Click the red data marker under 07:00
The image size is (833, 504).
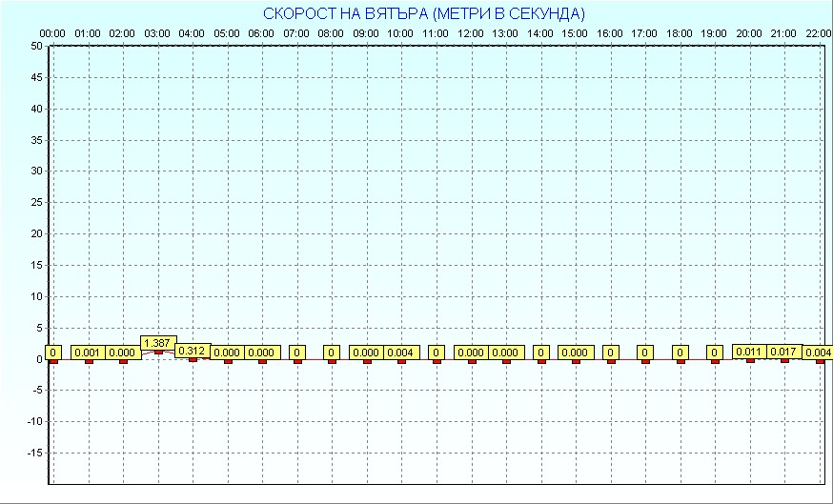297,361
